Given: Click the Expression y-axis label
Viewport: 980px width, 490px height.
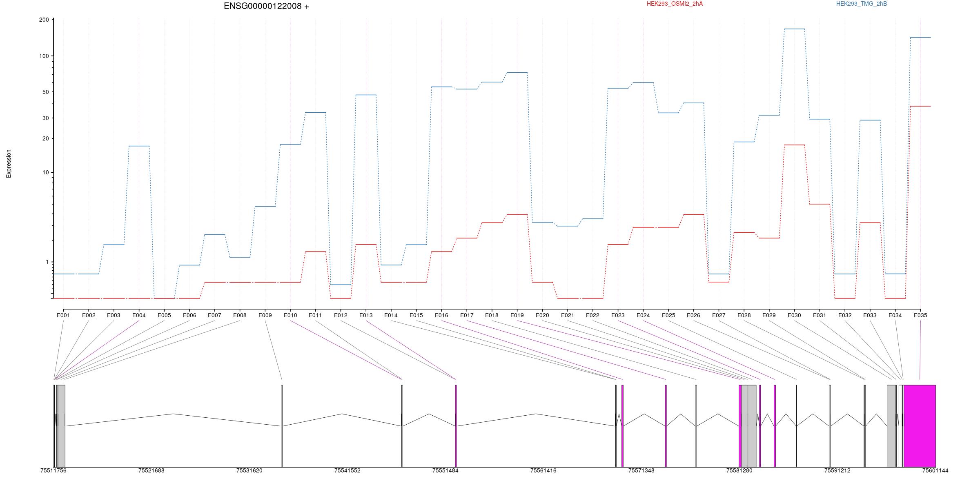Looking at the screenshot, I should pos(9,163).
